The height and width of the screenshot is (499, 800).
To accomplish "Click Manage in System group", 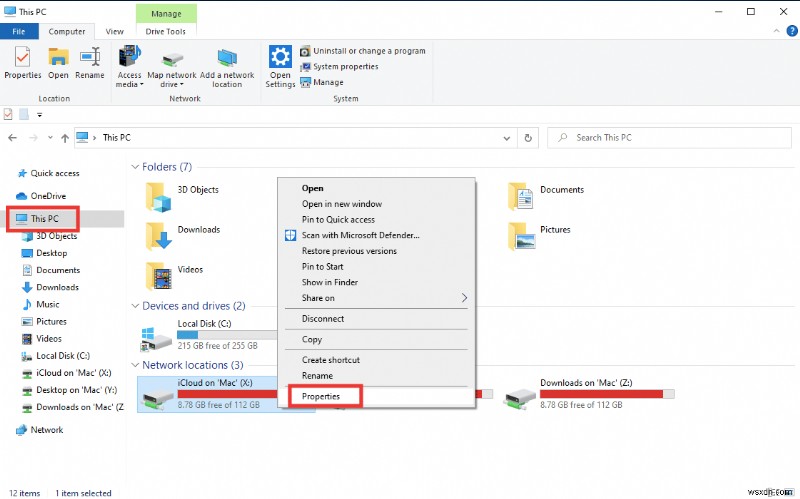I will point(322,82).
